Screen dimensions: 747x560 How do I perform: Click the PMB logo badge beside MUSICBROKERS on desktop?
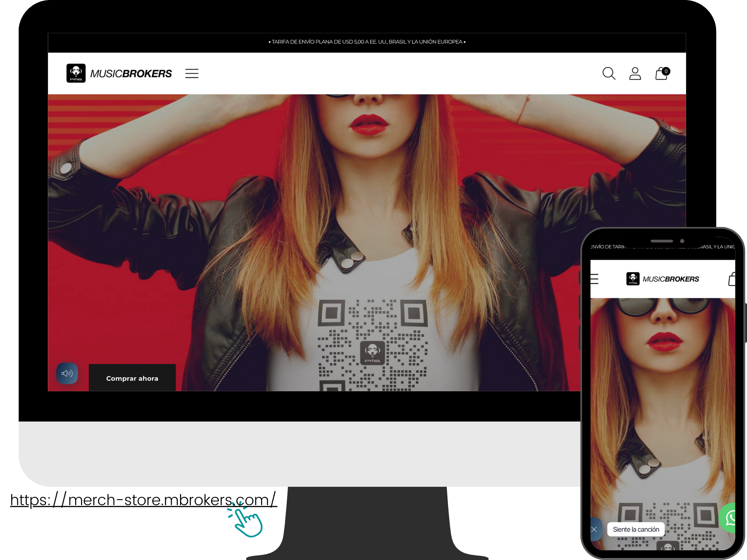[76, 73]
